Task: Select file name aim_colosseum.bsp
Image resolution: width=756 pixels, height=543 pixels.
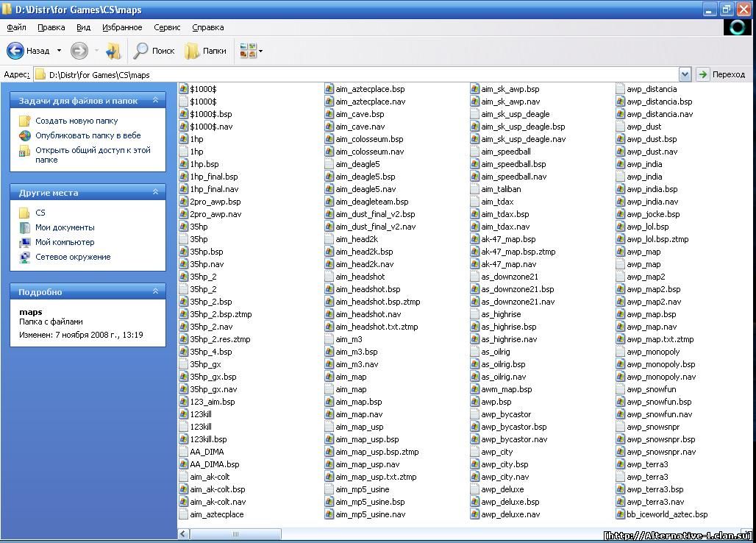Action: click(x=370, y=139)
